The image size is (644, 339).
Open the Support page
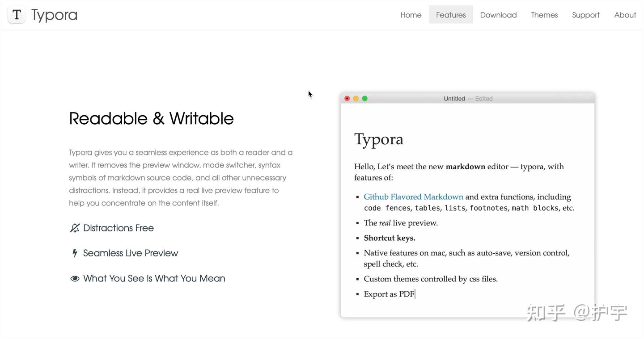tap(585, 15)
